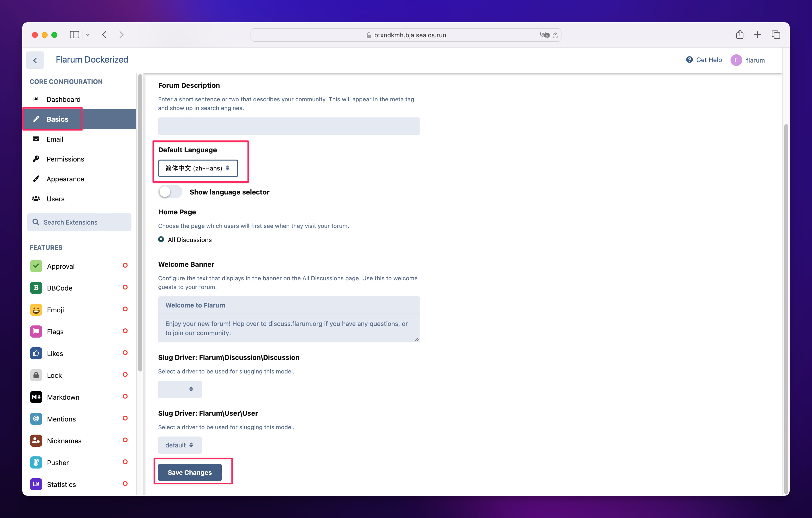The height and width of the screenshot is (518, 812).
Task: Click the Save Changes button
Action: click(190, 472)
